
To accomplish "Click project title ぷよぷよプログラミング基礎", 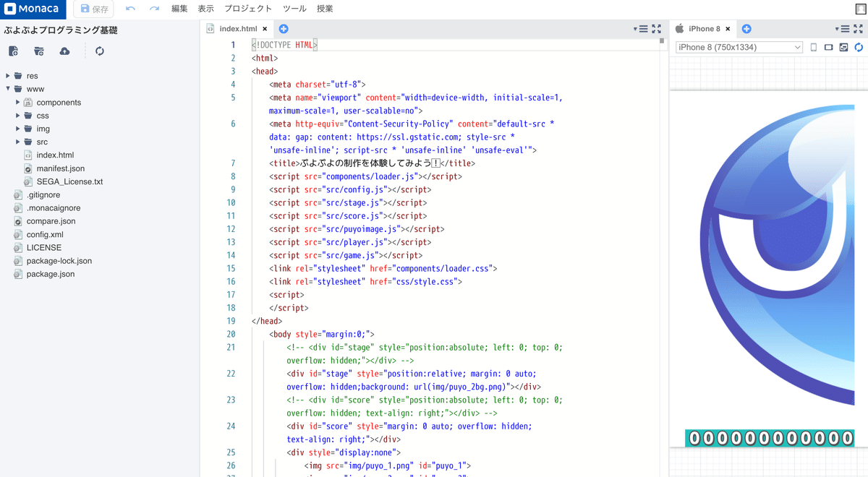I will click(x=61, y=30).
